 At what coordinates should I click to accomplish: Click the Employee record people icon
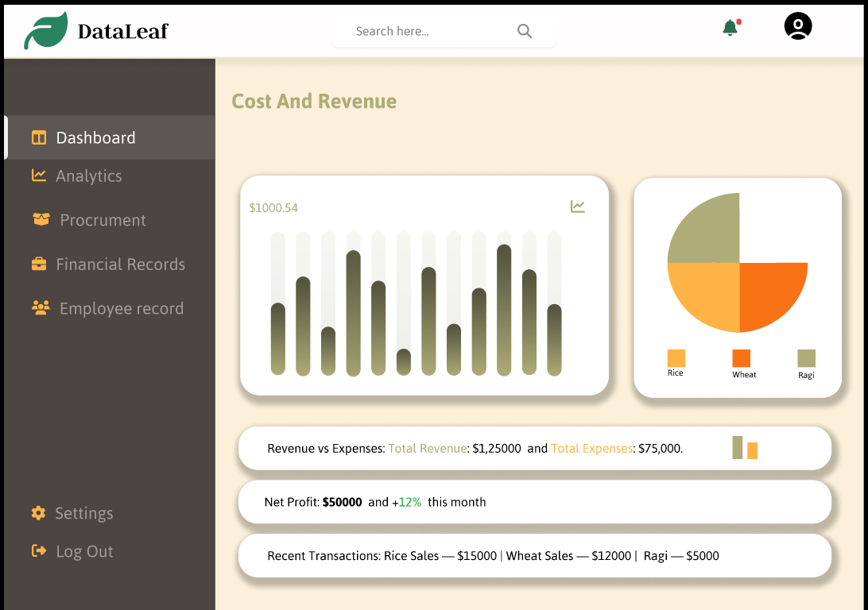(41, 307)
